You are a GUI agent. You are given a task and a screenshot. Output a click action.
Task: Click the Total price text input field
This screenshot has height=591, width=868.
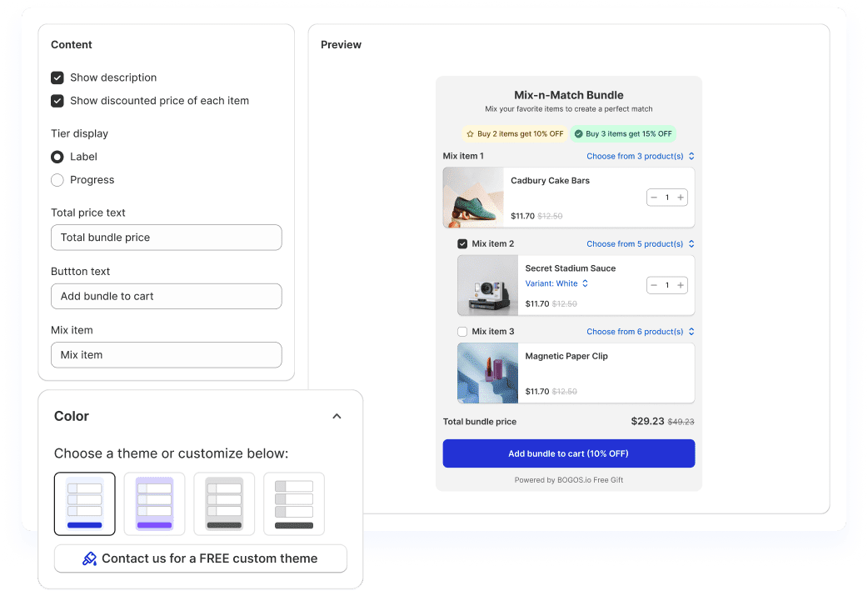pyautogui.click(x=166, y=238)
